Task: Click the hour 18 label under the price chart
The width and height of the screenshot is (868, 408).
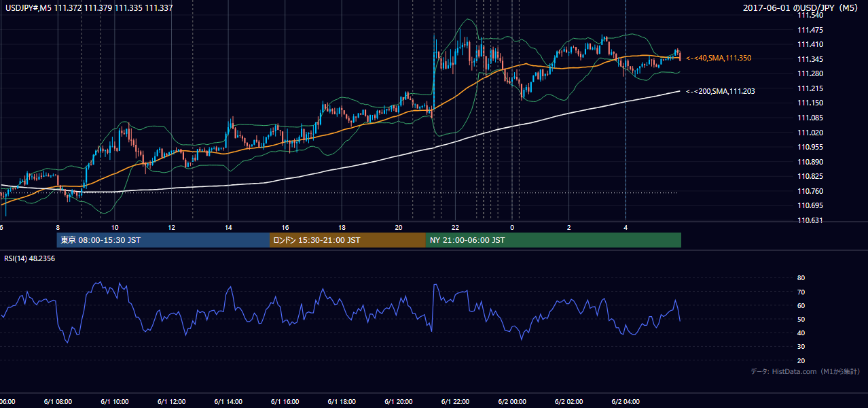Action: pyautogui.click(x=342, y=227)
